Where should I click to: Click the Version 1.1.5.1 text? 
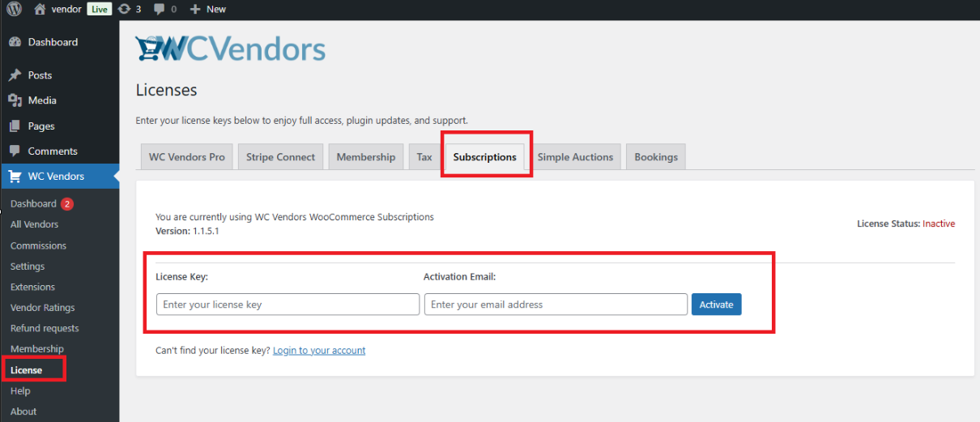coord(187,231)
